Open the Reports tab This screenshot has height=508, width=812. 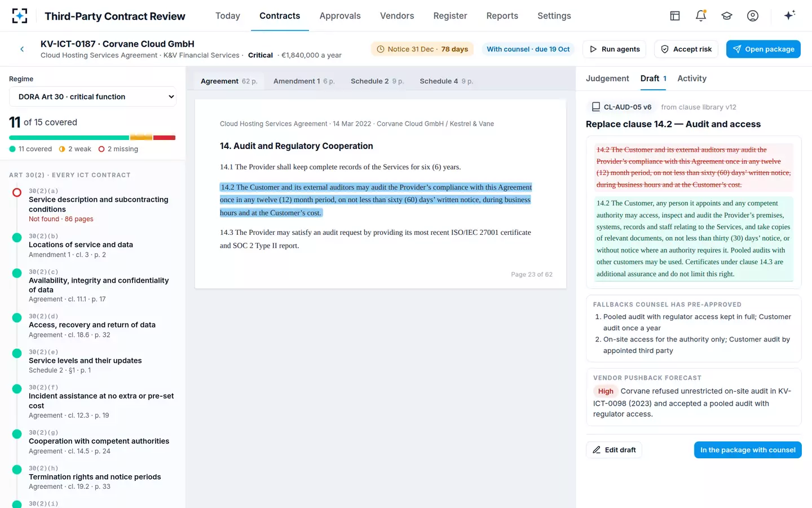click(502, 16)
